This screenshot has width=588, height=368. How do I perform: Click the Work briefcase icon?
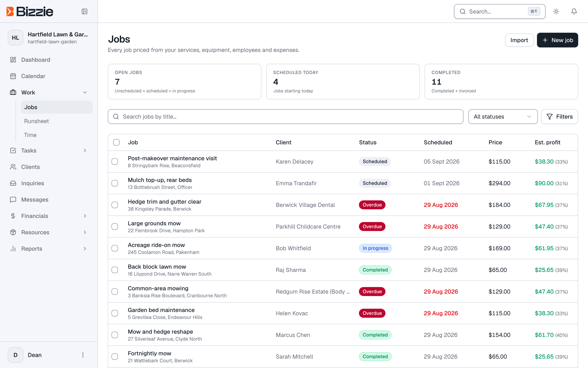click(13, 92)
